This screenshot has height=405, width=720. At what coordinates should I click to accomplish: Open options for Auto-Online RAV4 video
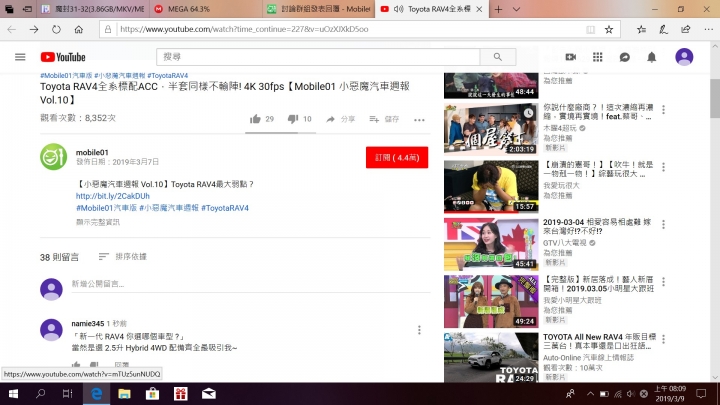click(x=664, y=339)
